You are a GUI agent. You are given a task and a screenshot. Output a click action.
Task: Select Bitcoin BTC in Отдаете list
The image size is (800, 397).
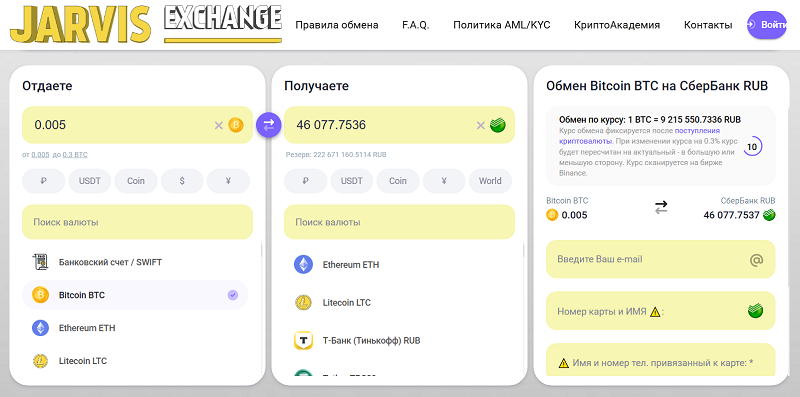[x=135, y=295]
